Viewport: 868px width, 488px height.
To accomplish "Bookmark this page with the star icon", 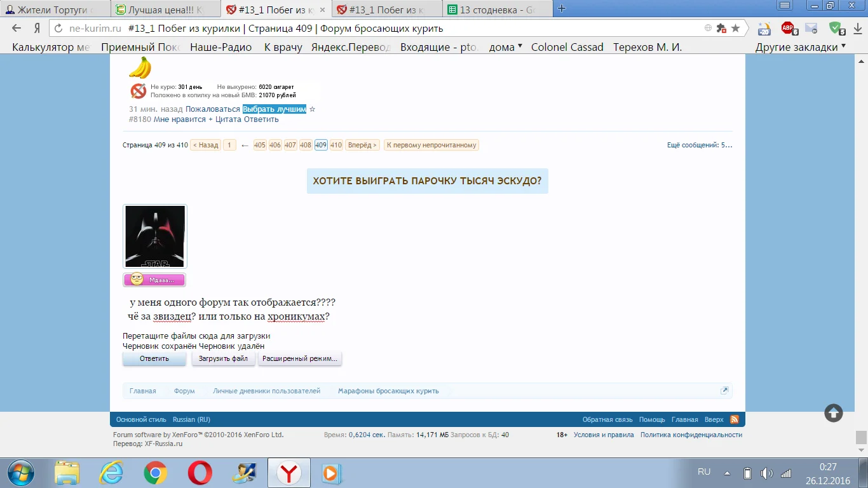I will (x=735, y=29).
